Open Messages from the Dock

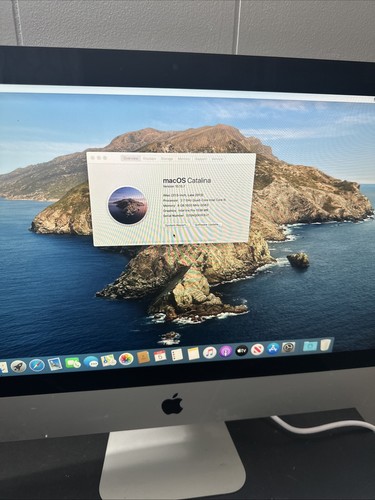[x=91, y=362]
